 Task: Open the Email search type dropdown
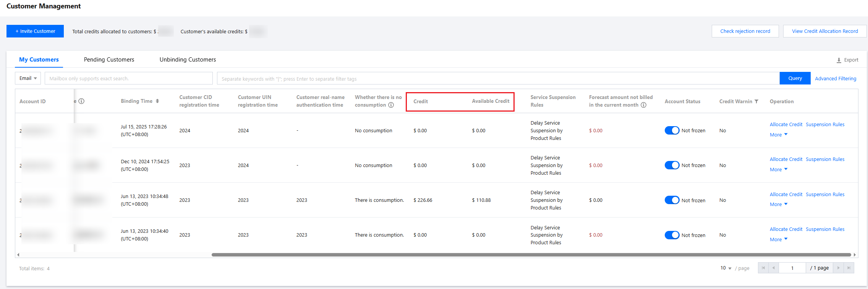[x=28, y=78]
